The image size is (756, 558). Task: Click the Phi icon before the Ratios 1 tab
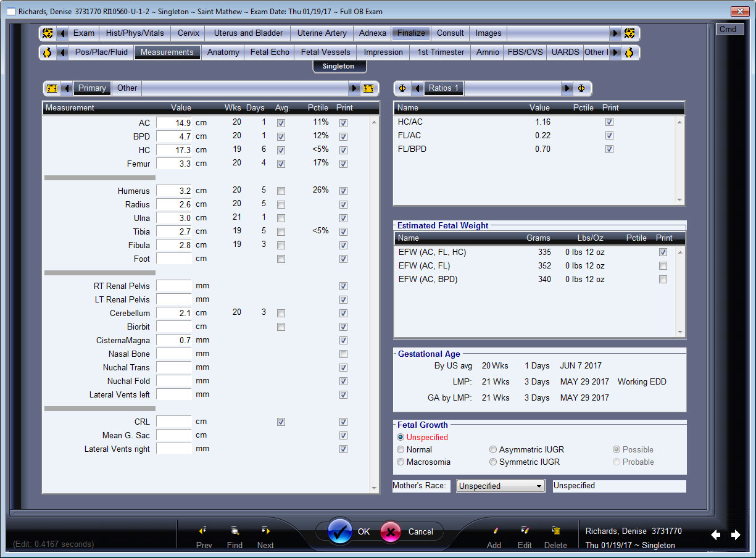coord(402,88)
